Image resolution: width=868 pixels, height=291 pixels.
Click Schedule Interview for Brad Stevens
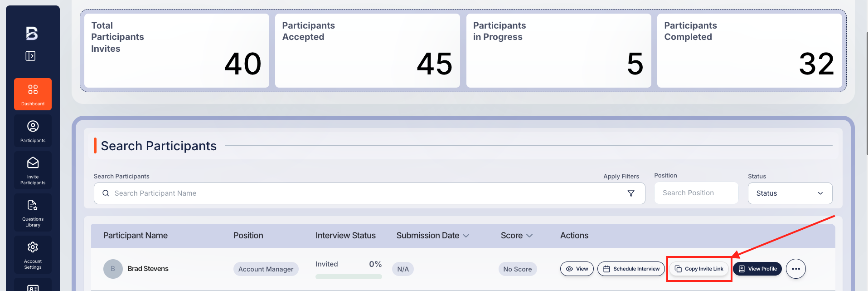click(x=631, y=269)
